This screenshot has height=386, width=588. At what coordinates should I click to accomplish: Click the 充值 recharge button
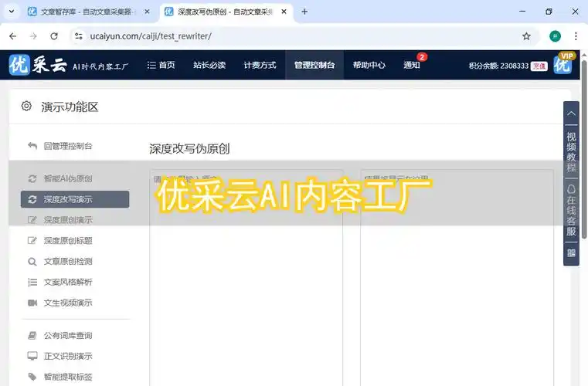tap(539, 66)
